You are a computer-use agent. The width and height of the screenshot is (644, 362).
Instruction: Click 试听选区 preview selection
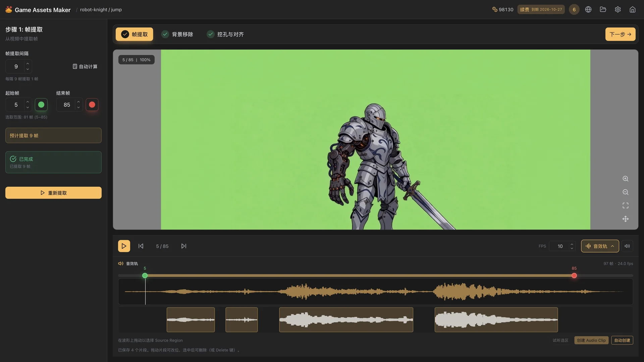tap(560, 340)
